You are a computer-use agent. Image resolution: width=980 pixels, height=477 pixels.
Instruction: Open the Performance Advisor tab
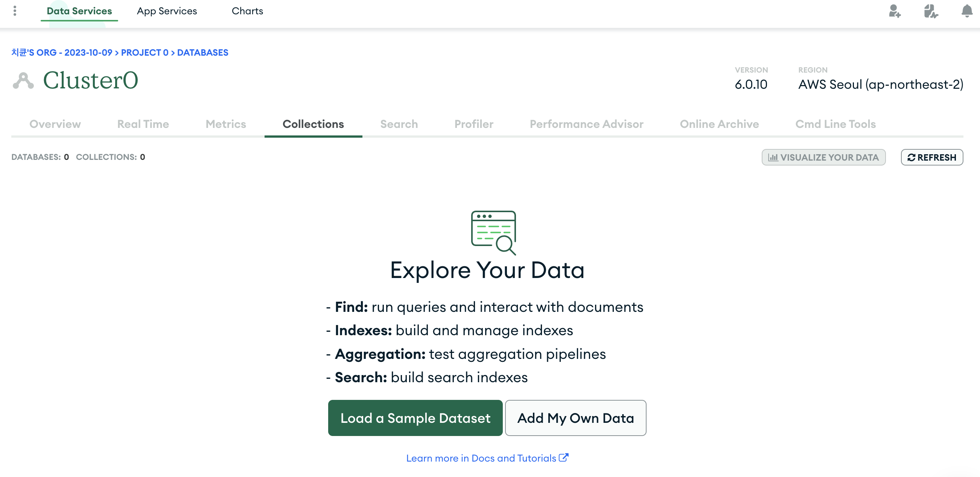[x=587, y=124]
